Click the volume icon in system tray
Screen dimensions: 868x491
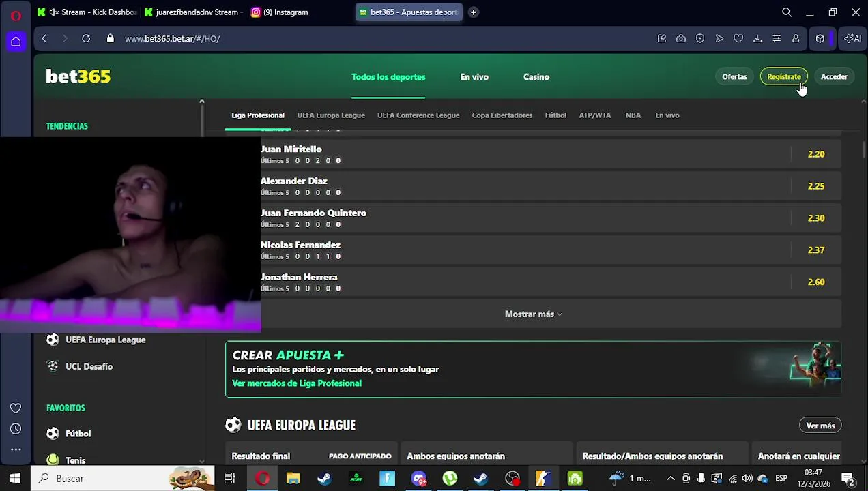point(747,479)
